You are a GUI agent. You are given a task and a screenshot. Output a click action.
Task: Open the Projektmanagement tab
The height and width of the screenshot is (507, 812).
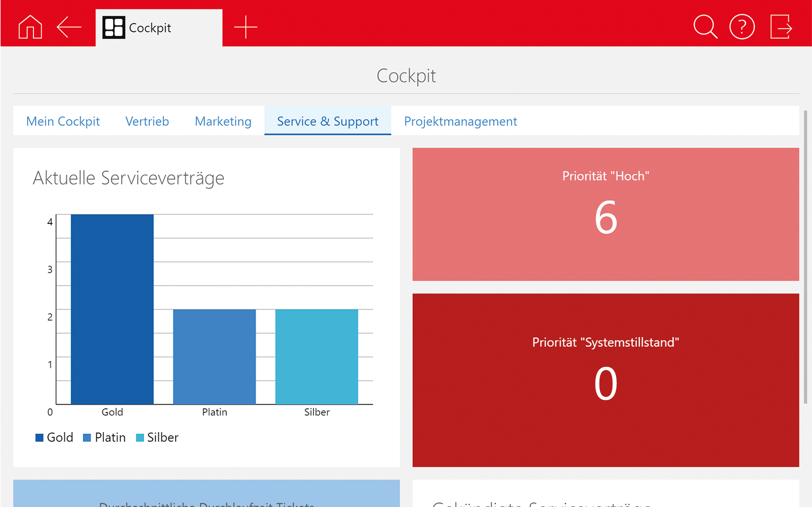[x=460, y=121]
